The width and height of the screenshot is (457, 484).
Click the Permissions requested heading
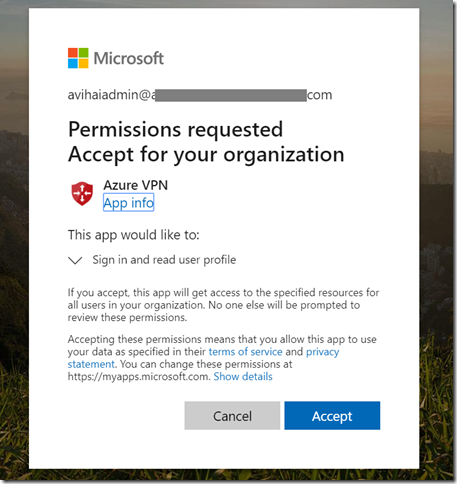coord(175,129)
